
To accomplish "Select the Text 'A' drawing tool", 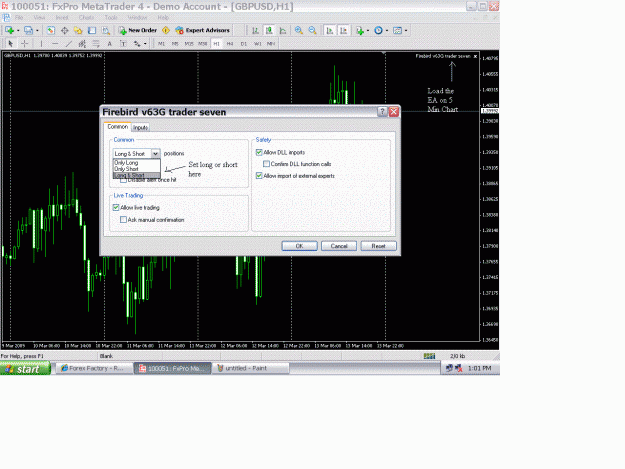I will coord(110,43).
